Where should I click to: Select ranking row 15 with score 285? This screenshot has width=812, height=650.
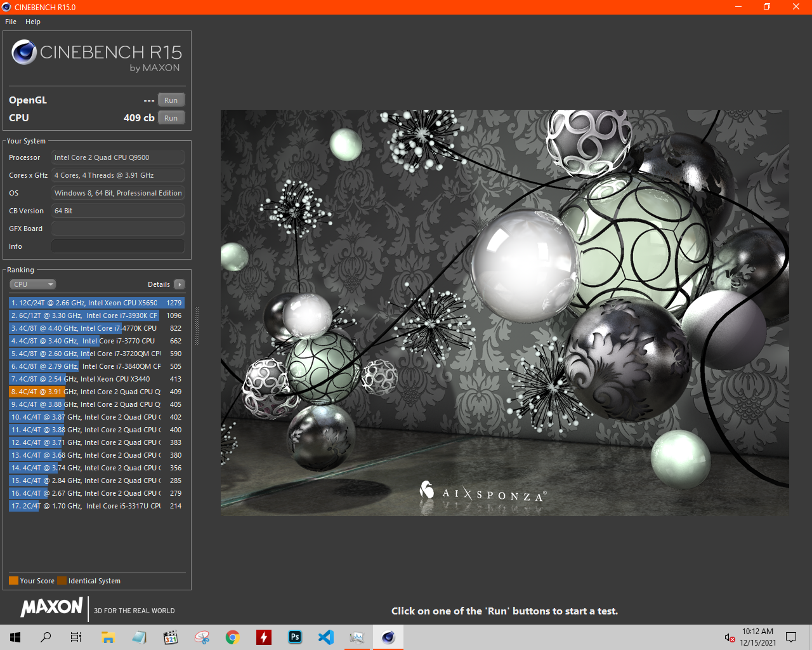pos(96,481)
